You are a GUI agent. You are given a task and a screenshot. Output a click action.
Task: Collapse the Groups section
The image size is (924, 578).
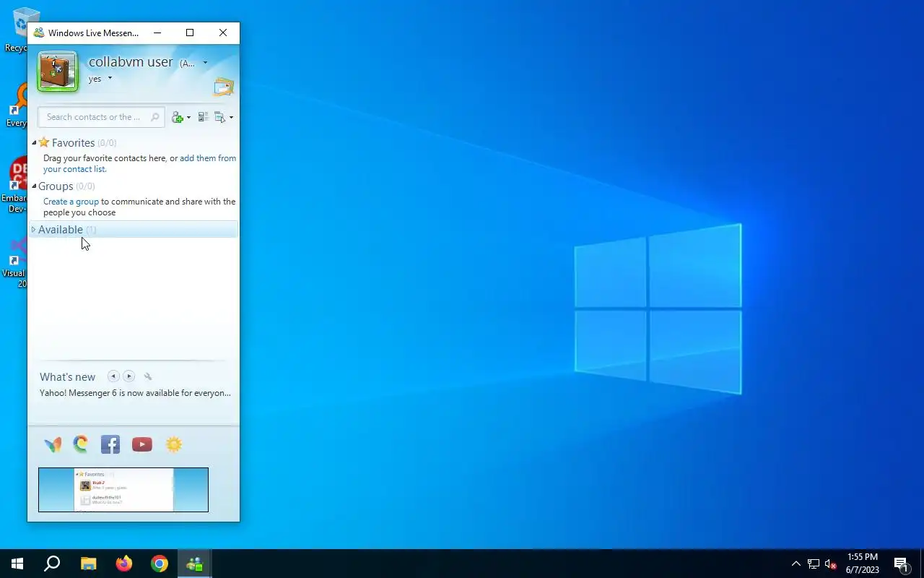pyautogui.click(x=33, y=186)
